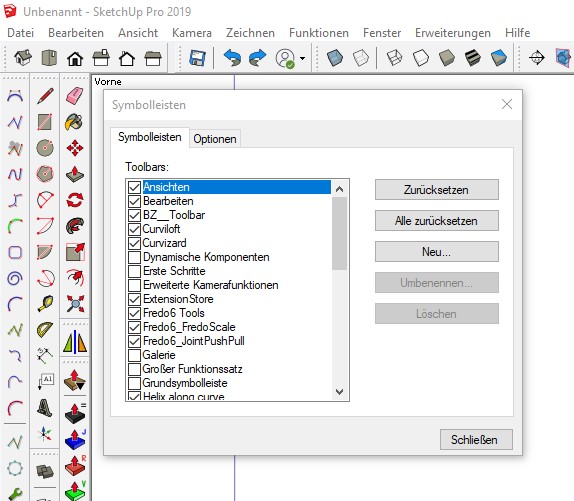Select the Zoom Extents tool
Viewport: 574px width, 501px height.
pos(75,303)
